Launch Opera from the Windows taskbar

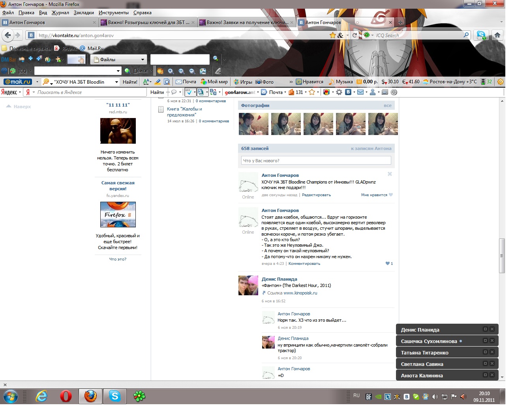click(x=66, y=396)
